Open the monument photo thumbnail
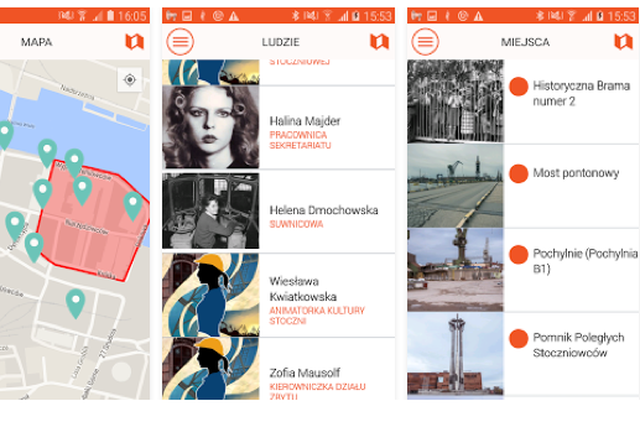The image size is (640, 427). coord(455,354)
